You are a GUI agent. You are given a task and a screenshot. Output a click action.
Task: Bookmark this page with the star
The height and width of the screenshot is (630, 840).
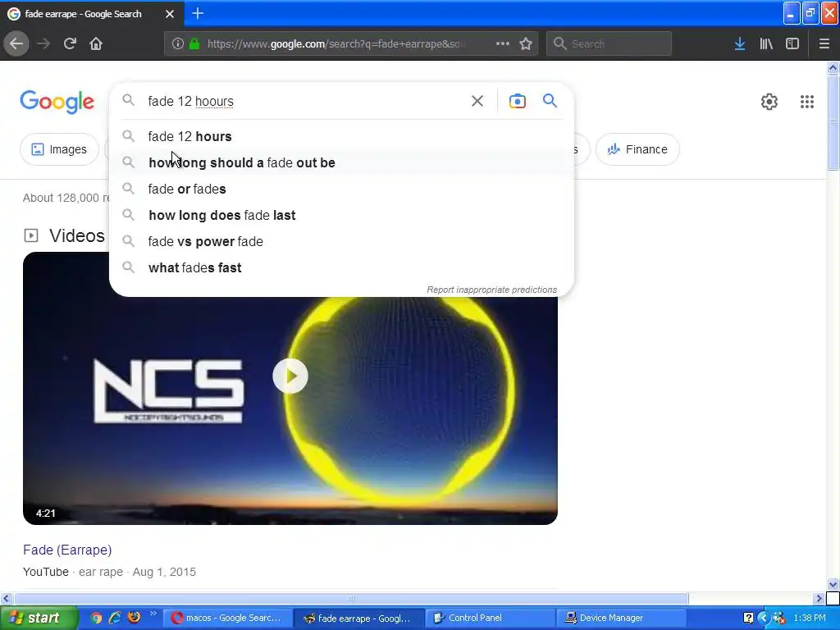[526, 44]
